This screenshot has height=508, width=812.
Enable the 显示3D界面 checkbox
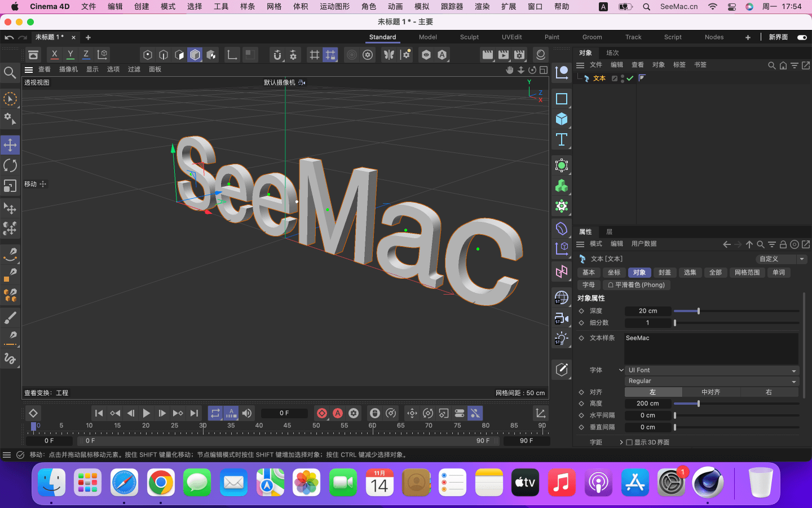629,443
